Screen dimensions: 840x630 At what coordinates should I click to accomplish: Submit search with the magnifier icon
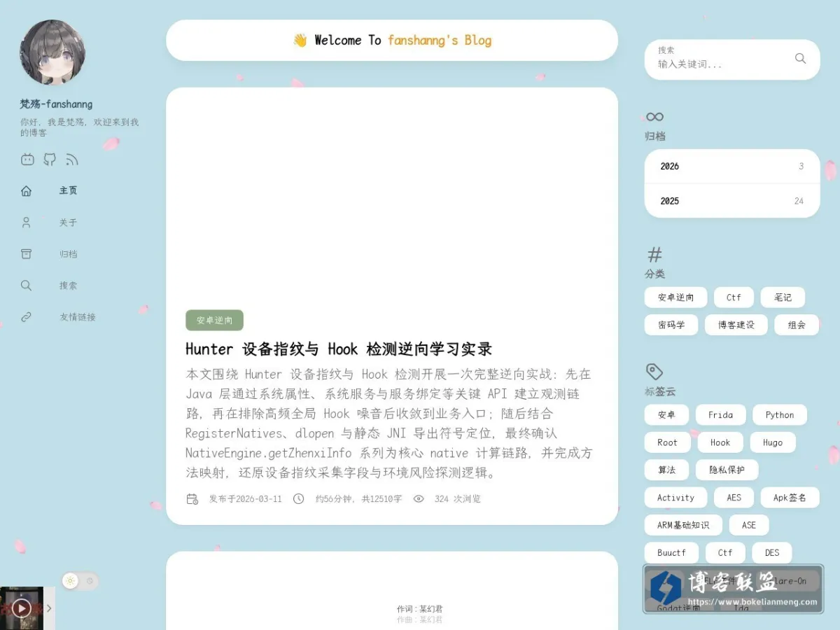800,59
